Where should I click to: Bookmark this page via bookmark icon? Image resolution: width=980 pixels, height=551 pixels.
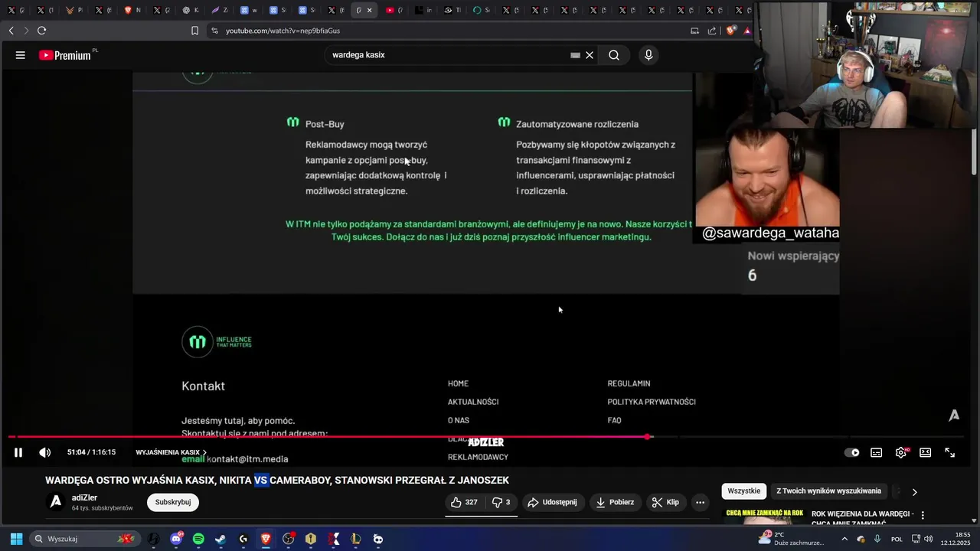tap(194, 31)
